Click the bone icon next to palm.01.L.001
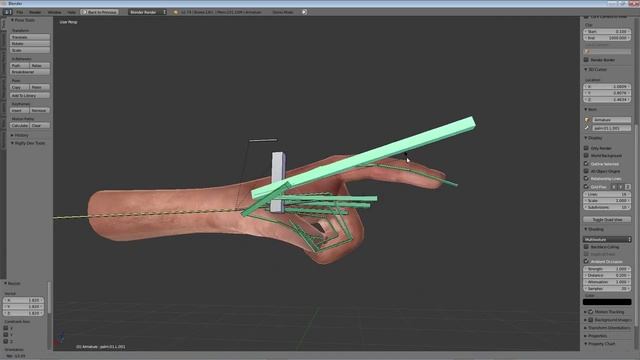The height and width of the screenshot is (360, 640). pyautogui.click(x=587, y=128)
